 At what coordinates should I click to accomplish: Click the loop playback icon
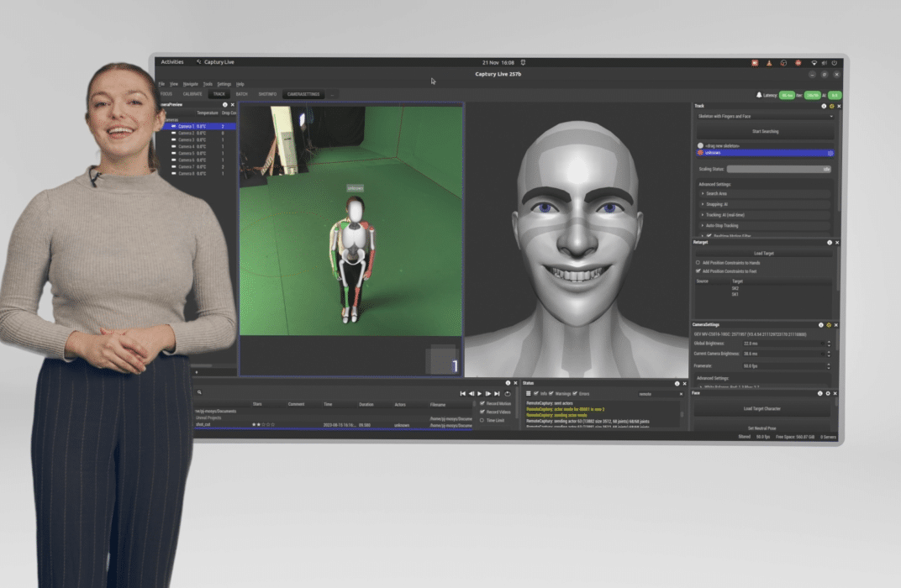(x=508, y=394)
